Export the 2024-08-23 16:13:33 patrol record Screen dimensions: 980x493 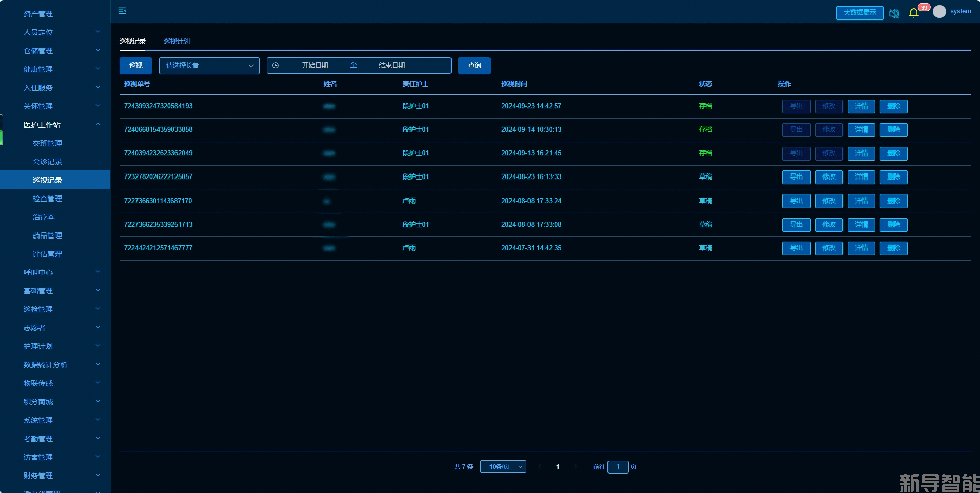[x=796, y=177]
